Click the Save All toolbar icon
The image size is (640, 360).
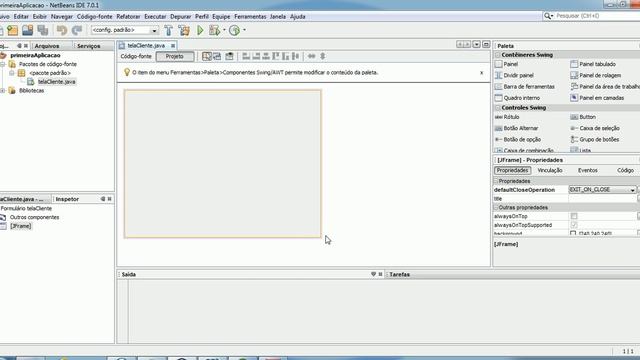(42, 30)
